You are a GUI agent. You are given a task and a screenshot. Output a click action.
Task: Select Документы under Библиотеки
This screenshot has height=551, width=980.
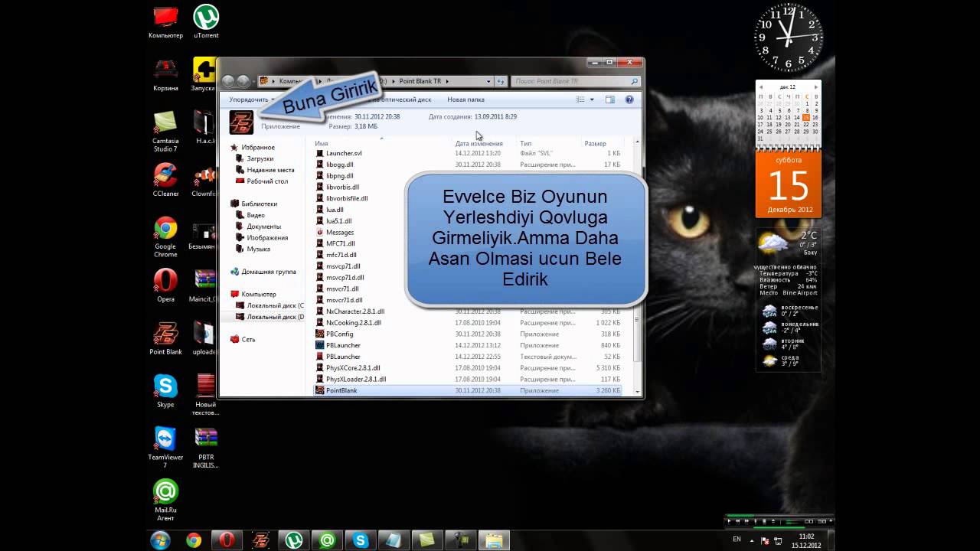click(258, 227)
